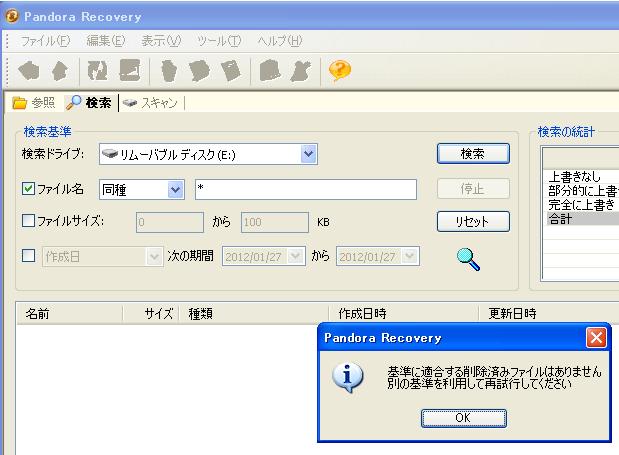Screen dimensions: 619x455
Task: Open the 編集(E) menu
Action: [105, 41]
